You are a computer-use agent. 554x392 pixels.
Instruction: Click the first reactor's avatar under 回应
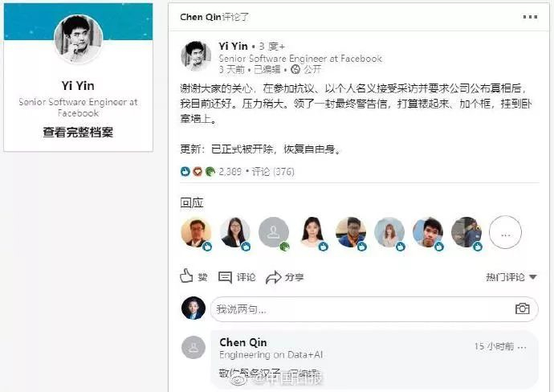196,232
